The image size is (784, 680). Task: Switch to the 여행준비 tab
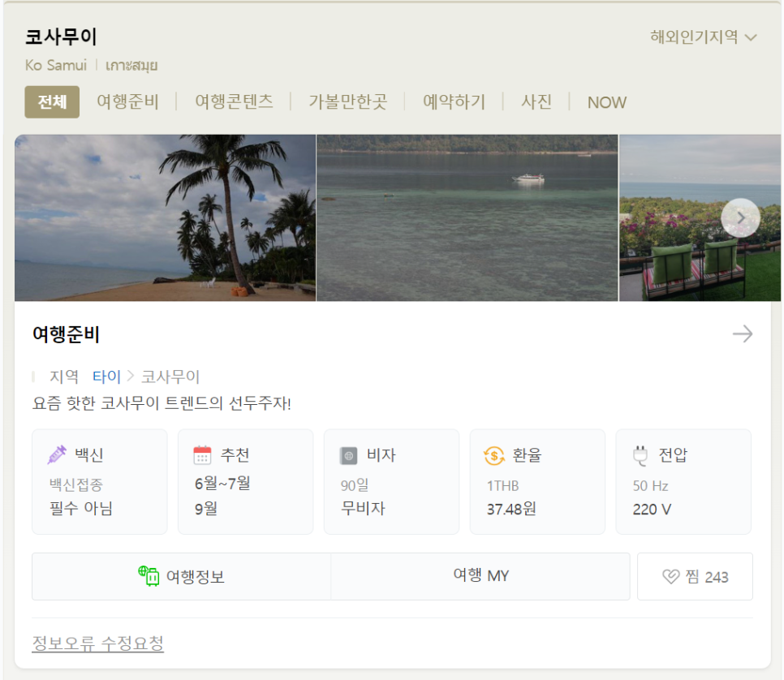[x=127, y=102]
